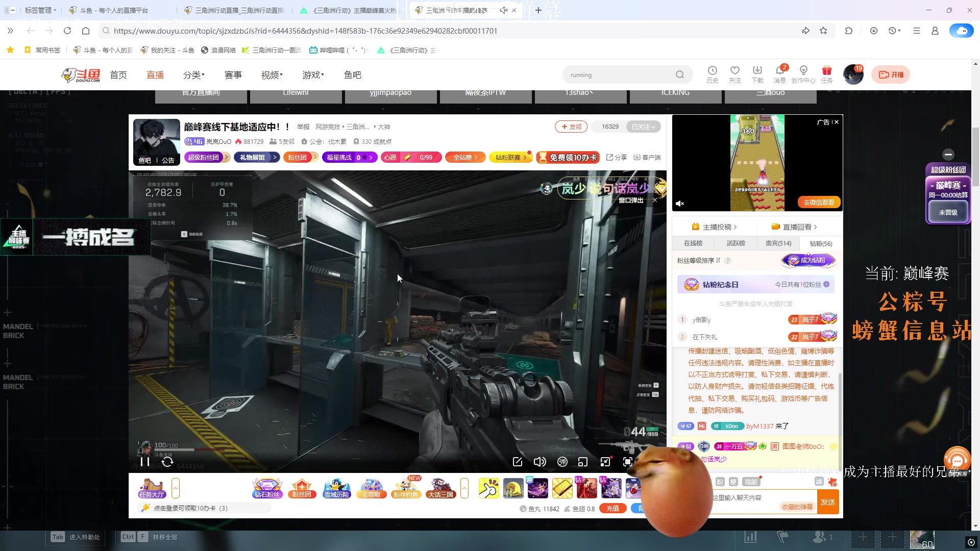Open 鱼吧 in Douyu navigation

pyautogui.click(x=353, y=75)
